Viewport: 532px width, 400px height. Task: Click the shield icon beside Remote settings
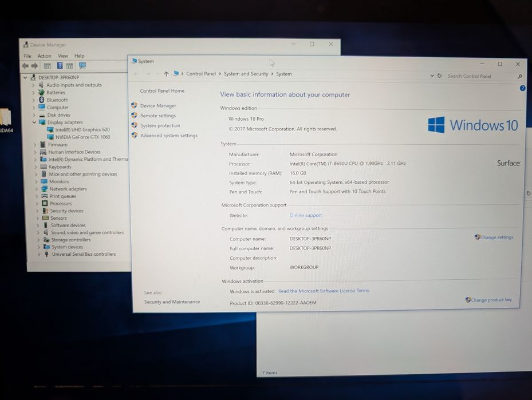[x=135, y=115]
